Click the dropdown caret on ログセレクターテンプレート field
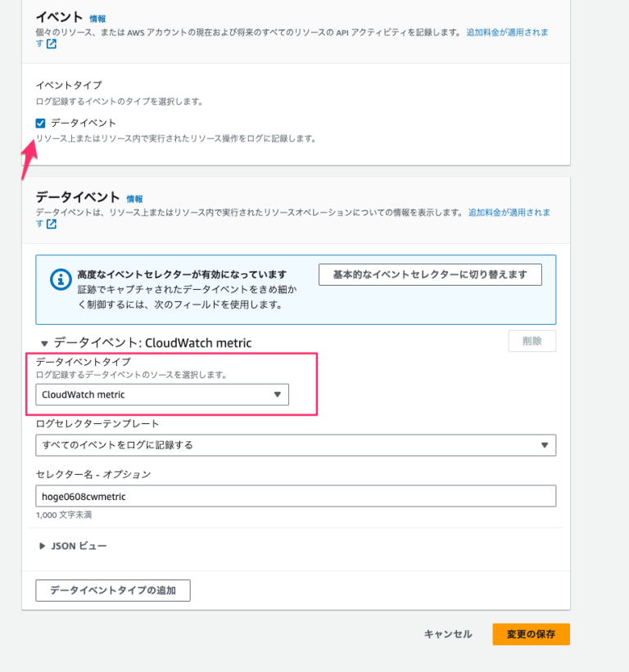The width and height of the screenshot is (629, 672). click(x=545, y=445)
